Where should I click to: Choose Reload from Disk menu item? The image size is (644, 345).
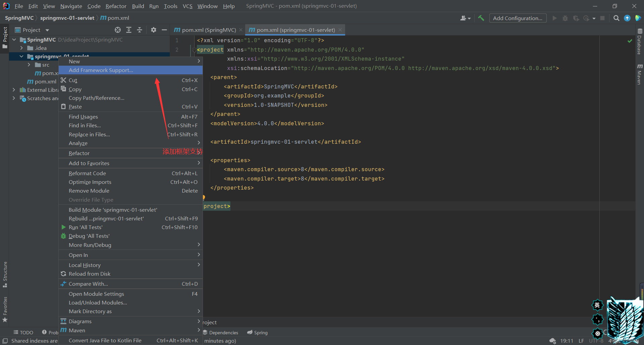click(131, 274)
